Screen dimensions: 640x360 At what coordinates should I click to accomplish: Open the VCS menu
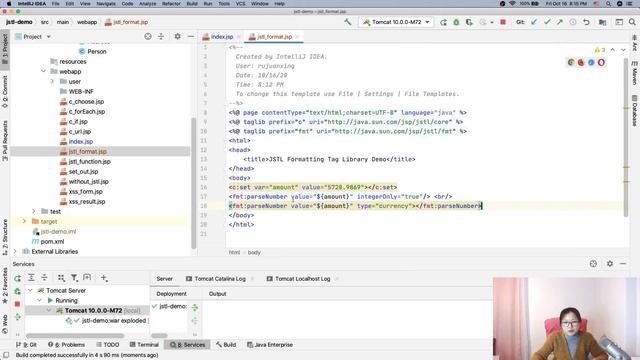(x=240, y=4)
